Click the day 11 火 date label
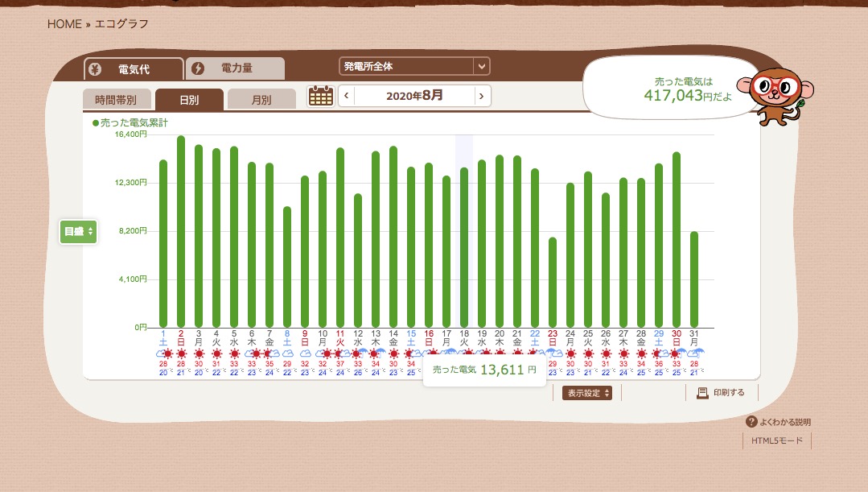The width and height of the screenshot is (868, 492). (x=340, y=338)
